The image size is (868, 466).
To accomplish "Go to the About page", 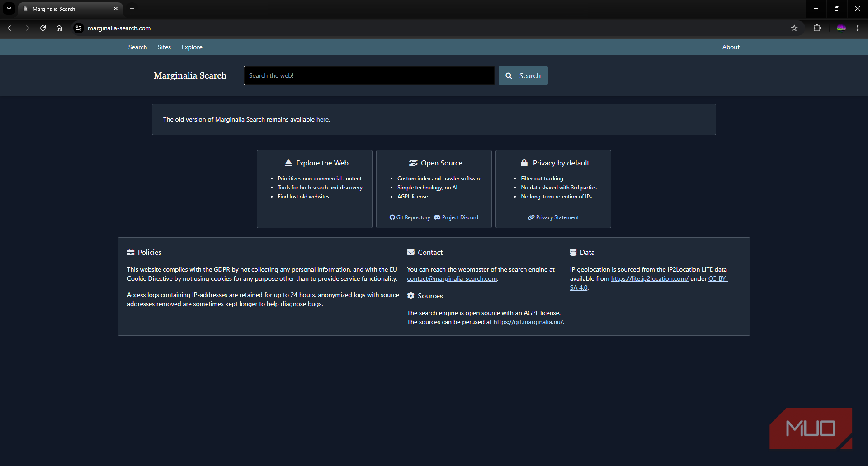I will [731, 47].
